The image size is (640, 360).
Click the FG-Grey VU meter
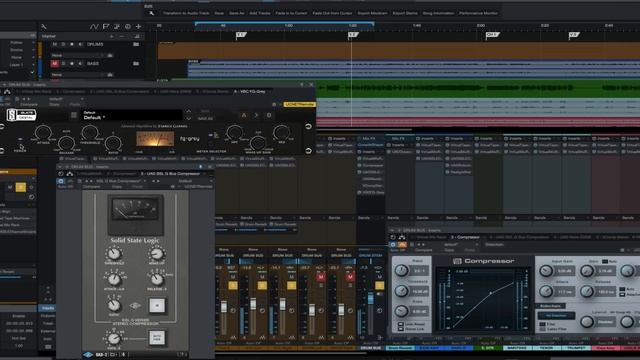(155, 140)
